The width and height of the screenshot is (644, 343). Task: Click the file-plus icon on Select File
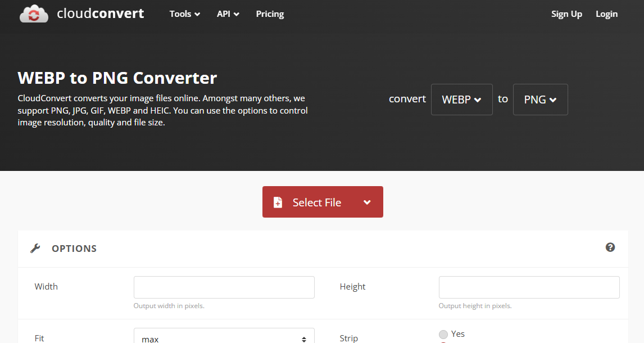[x=278, y=202]
